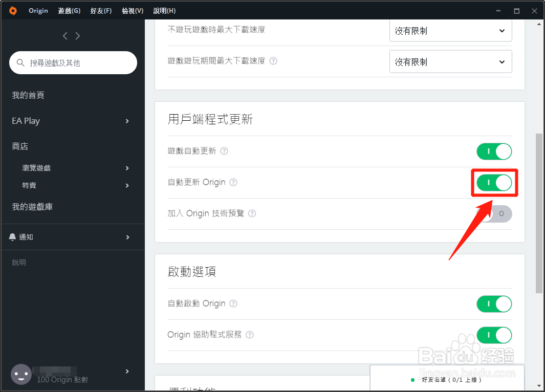Maximize the Origin window
The image size is (545, 392).
pyautogui.click(x=516, y=11)
